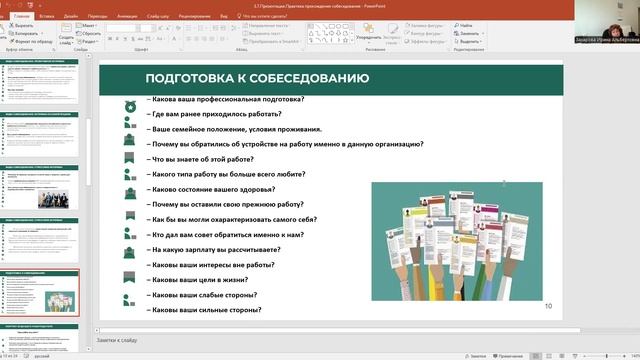Viewport: 640px width, 360px height.
Task: Open the Переходы (Transitions) ribbon tab
Action: [98, 16]
